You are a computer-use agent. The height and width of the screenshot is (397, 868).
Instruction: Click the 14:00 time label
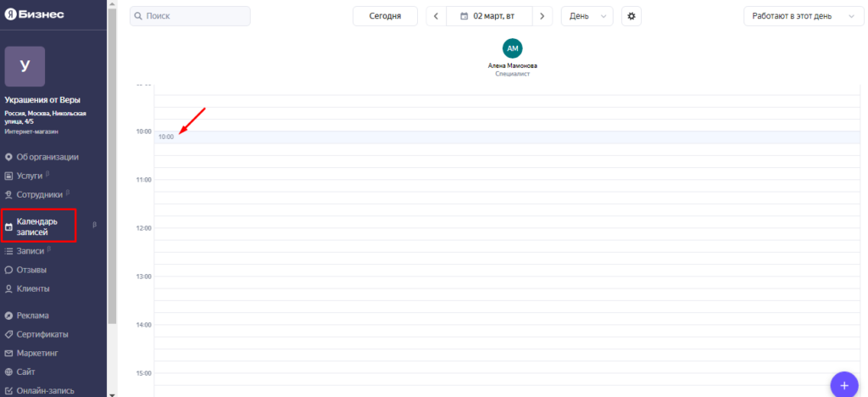coord(144,324)
